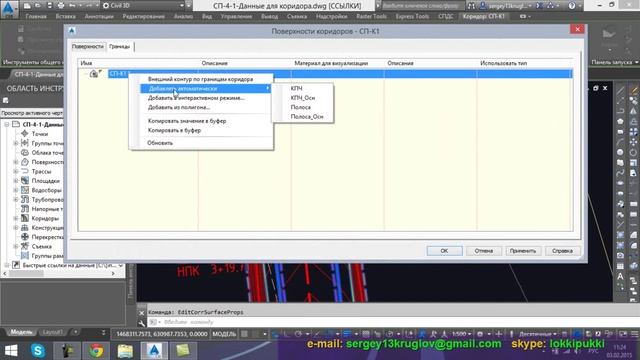Image resolution: width=640 pixels, height=360 pixels.
Task: Click the corridor surface icon beside СП-К1
Action: (x=95, y=73)
